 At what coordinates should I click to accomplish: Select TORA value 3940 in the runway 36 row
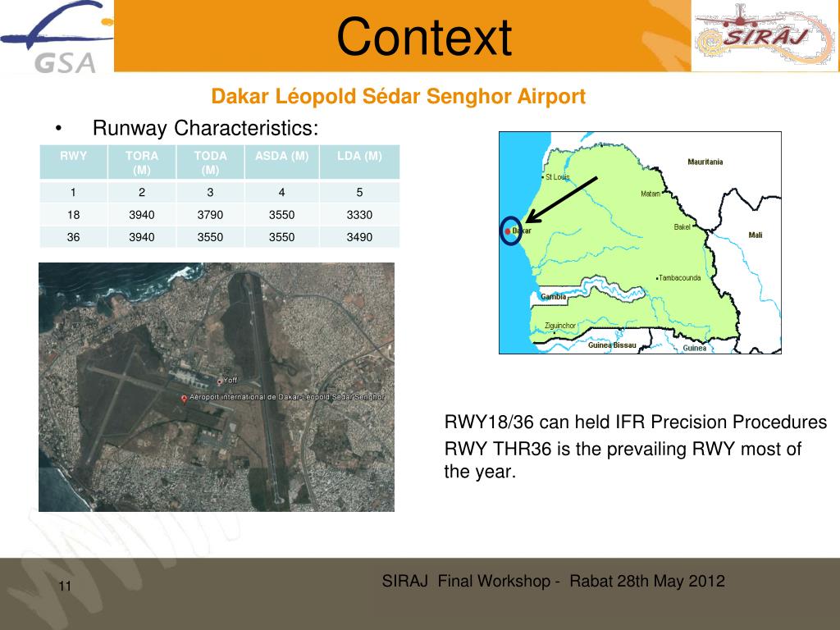142,237
